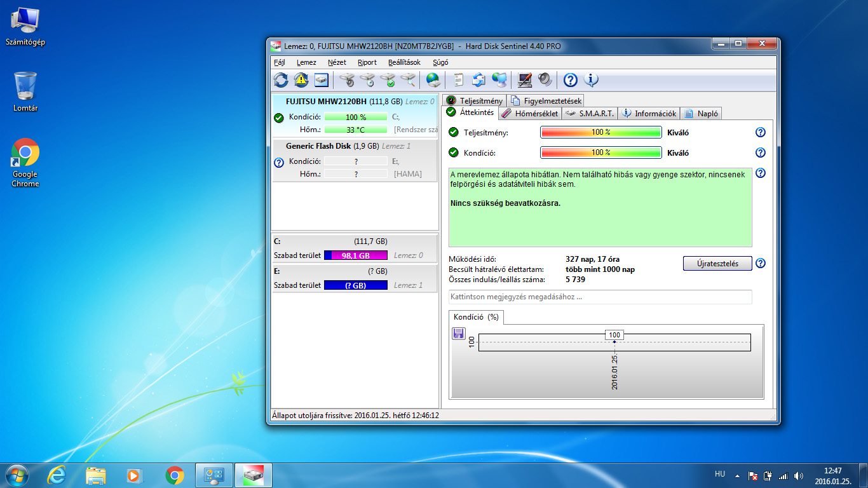Click the blue Refresh arrows toolbar icon
The height and width of the screenshot is (488, 868).
(x=280, y=80)
